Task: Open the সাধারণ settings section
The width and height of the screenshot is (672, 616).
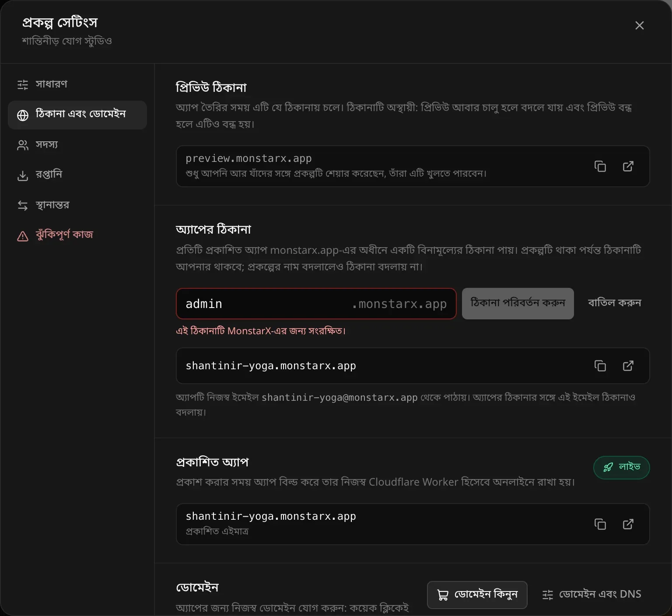Action: coord(77,84)
